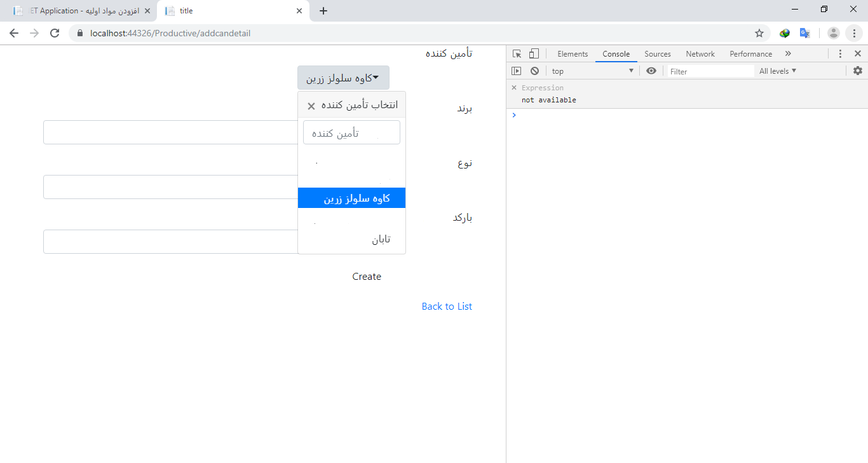Focus the نوع text field
Viewport: 868px width, 463px height.
[x=171, y=187]
